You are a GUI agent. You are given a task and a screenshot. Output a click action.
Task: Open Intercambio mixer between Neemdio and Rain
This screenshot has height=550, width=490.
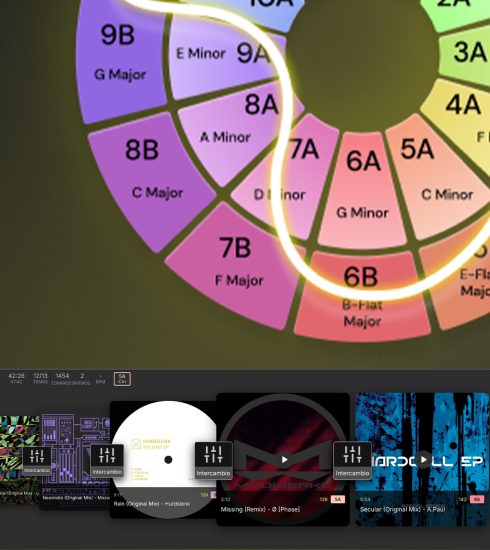point(107,460)
